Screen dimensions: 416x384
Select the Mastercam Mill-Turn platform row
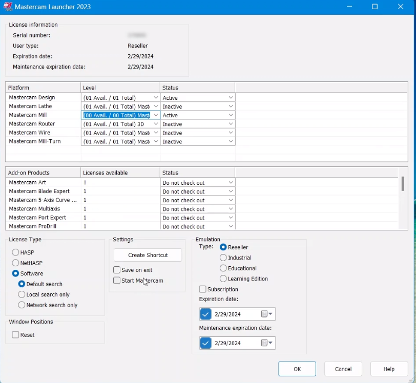pyautogui.click(x=35, y=141)
